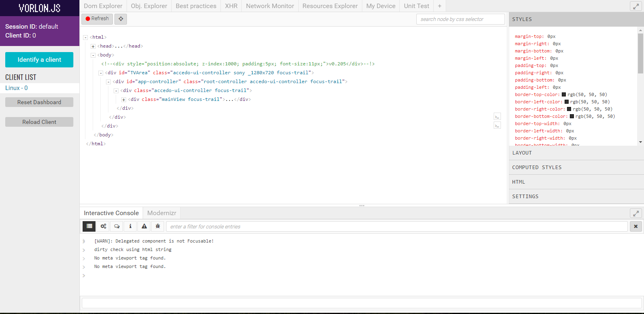Select the padding-left style value
The image size is (644, 314).
coord(557,87)
